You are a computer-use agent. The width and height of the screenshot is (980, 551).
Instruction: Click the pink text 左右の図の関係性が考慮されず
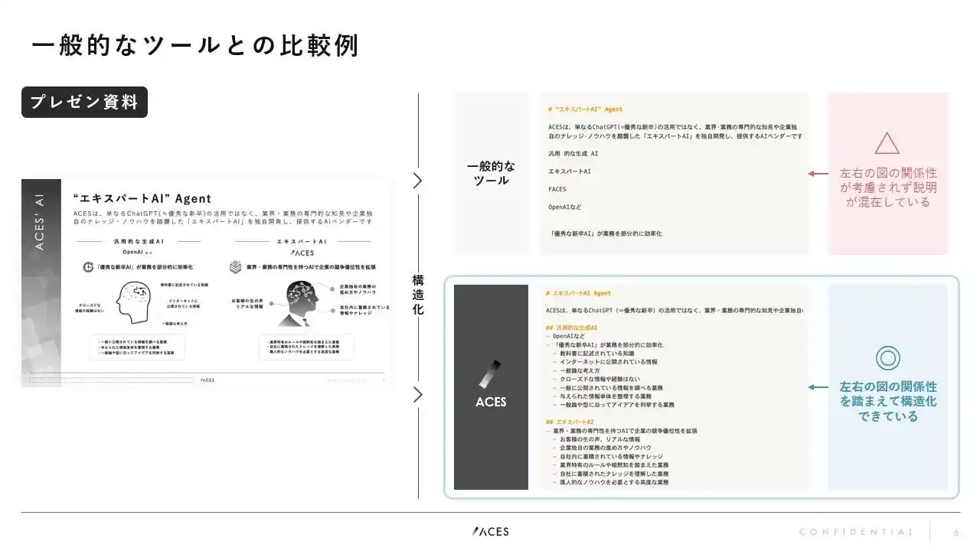[888, 187]
